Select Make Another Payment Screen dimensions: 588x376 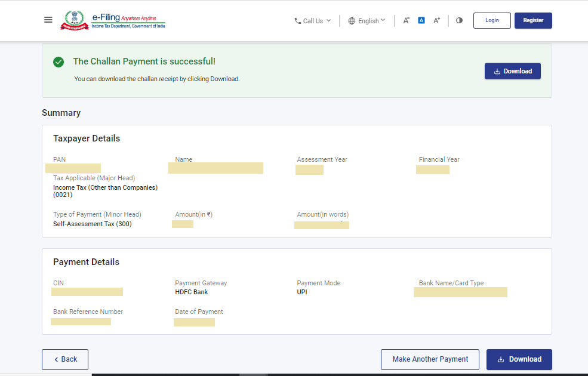[430, 359]
